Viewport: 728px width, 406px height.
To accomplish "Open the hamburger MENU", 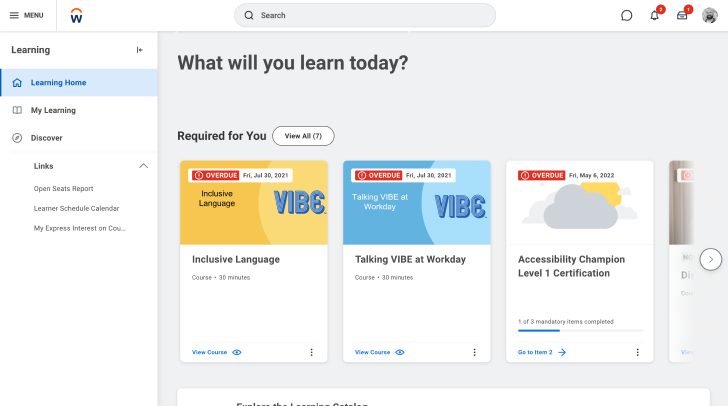I will pyautogui.click(x=26, y=15).
